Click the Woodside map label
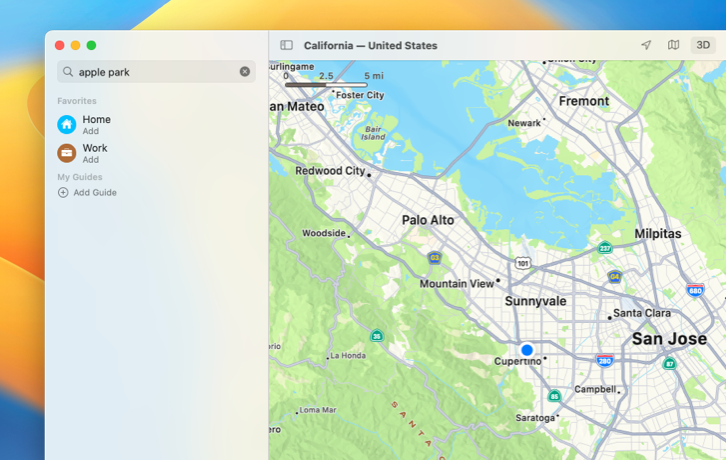This screenshot has width=726, height=460. 324,233
